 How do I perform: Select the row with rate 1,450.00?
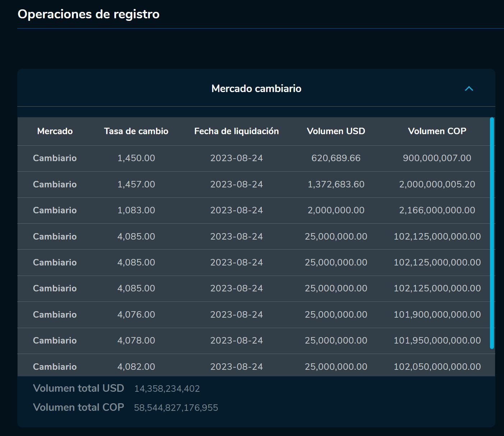[252, 158]
